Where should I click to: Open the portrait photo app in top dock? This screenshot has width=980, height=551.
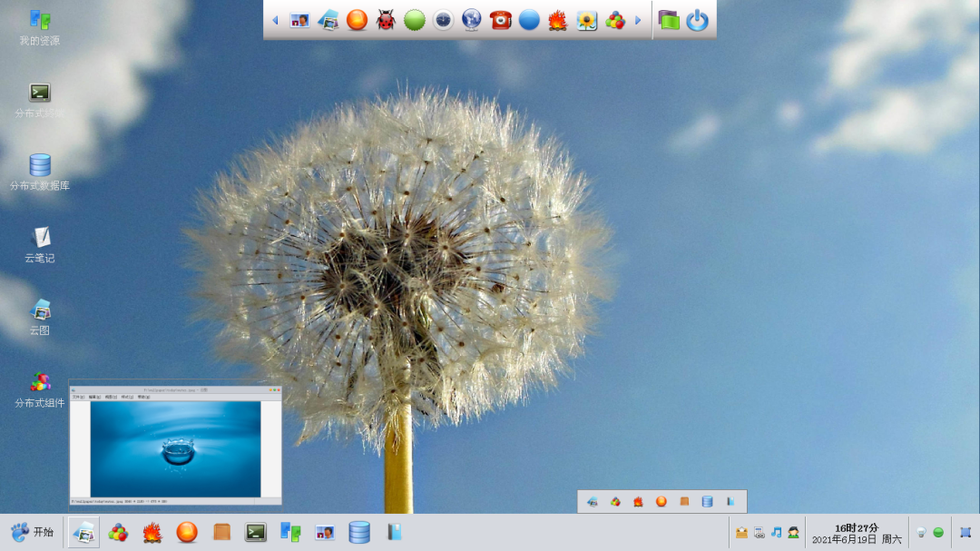[300, 21]
